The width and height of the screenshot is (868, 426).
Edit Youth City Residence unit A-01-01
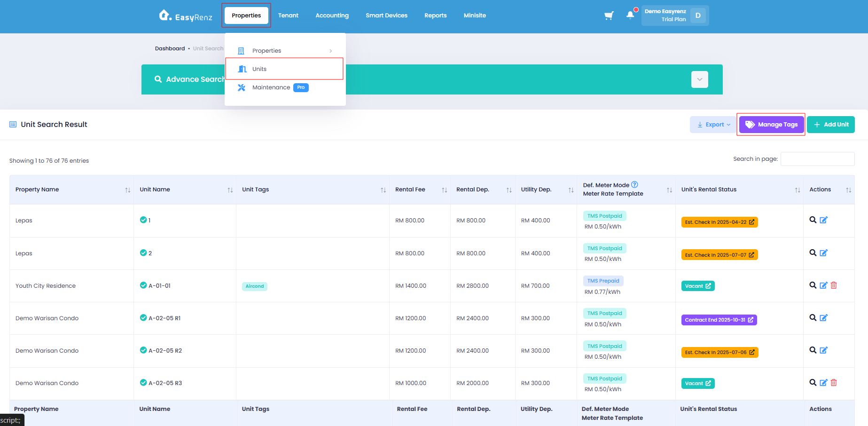(823, 285)
